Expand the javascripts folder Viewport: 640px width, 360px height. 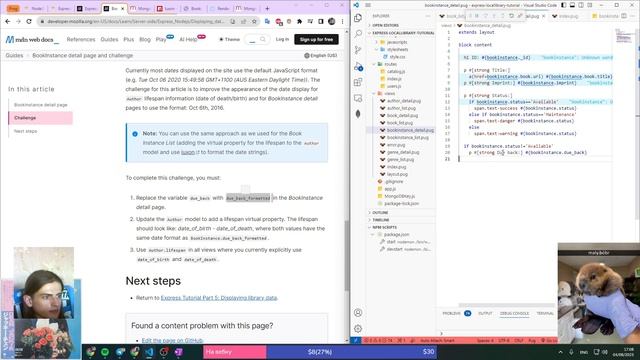coord(396,42)
